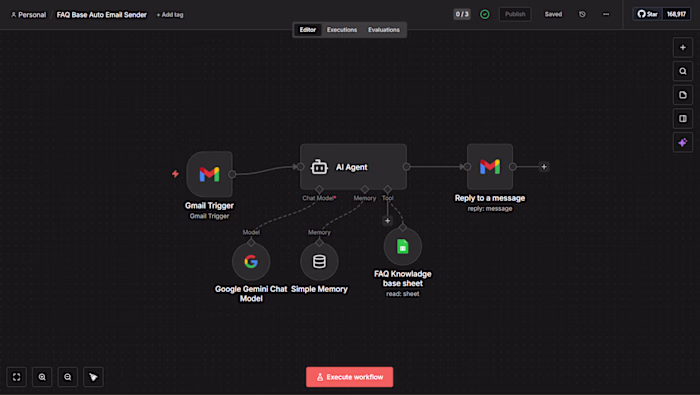Viewport: 700px width, 395px height.
Task: Zoom out on the canvas
Action: tap(67, 377)
